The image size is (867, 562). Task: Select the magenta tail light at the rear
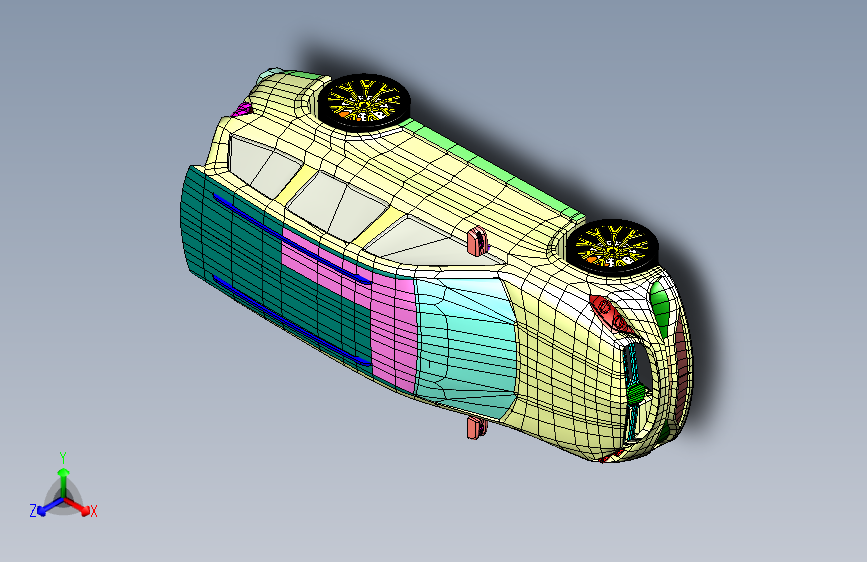[242, 110]
